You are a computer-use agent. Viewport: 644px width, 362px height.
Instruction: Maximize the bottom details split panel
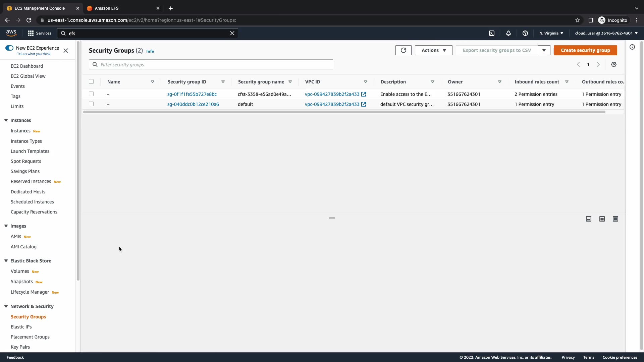tap(615, 219)
